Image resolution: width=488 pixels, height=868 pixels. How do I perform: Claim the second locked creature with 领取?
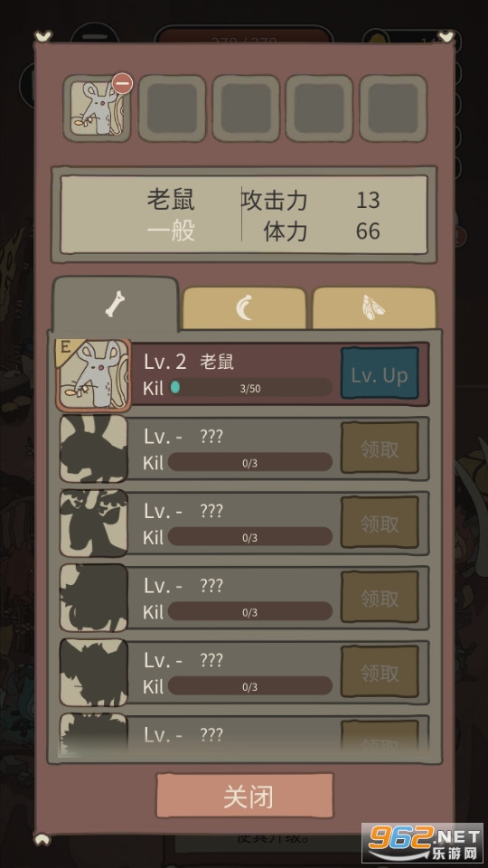(380, 524)
